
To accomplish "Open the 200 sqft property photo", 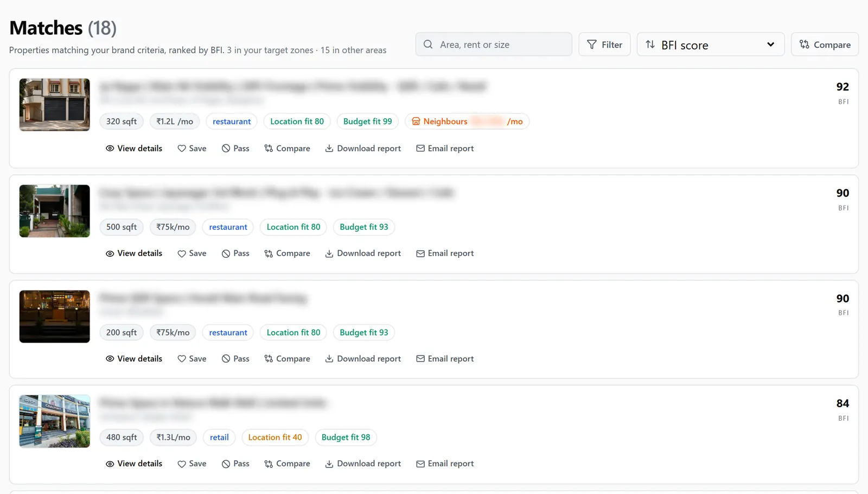I will coord(55,316).
